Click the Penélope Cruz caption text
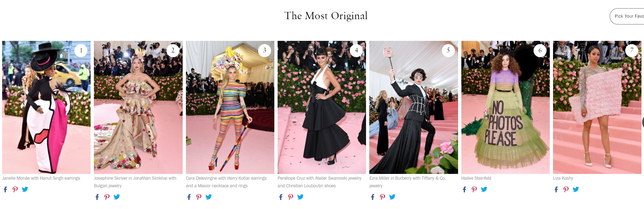644x209 pixels. point(319,182)
